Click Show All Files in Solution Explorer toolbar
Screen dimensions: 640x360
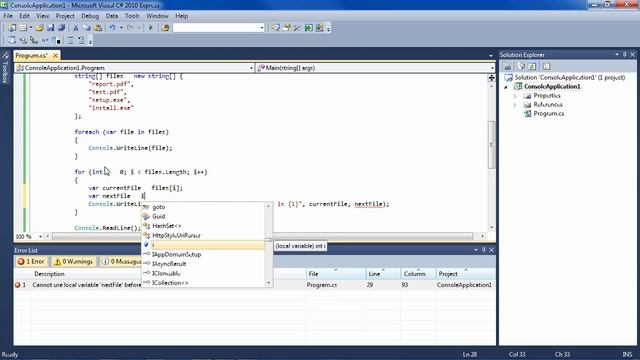pos(521,66)
